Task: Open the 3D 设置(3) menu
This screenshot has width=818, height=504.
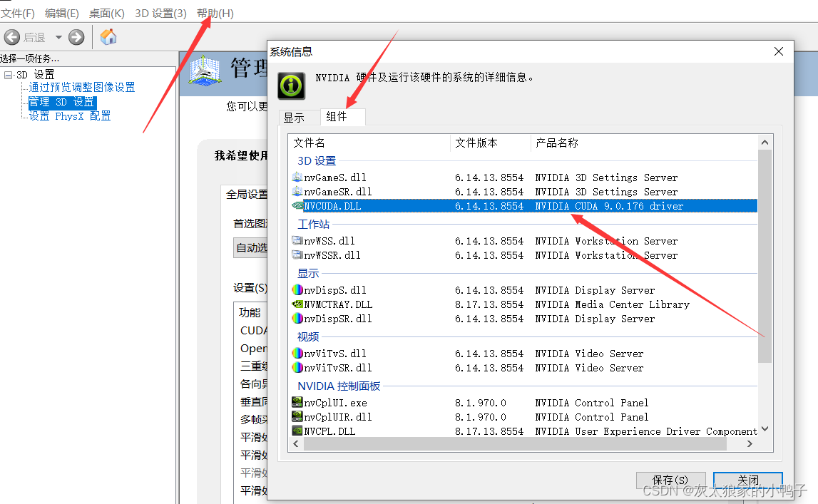Action: pos(160,13)
